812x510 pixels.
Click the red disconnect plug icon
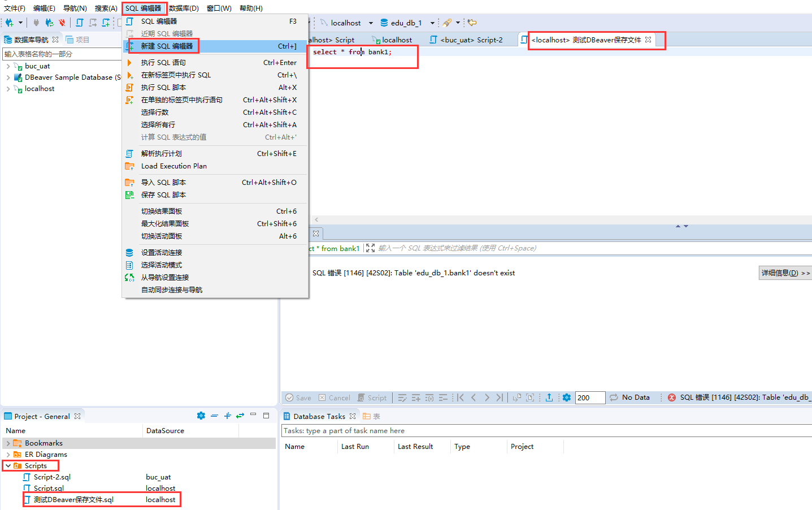click(x=62, y=23)
